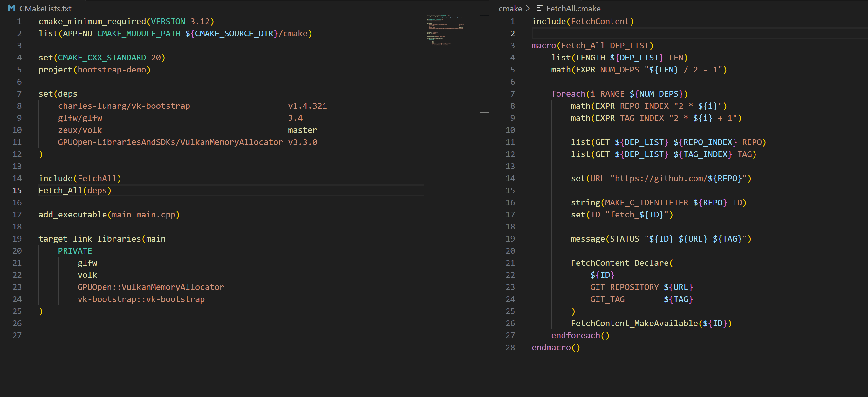
Task: Click volk on line 22
Action: point(87,275)
